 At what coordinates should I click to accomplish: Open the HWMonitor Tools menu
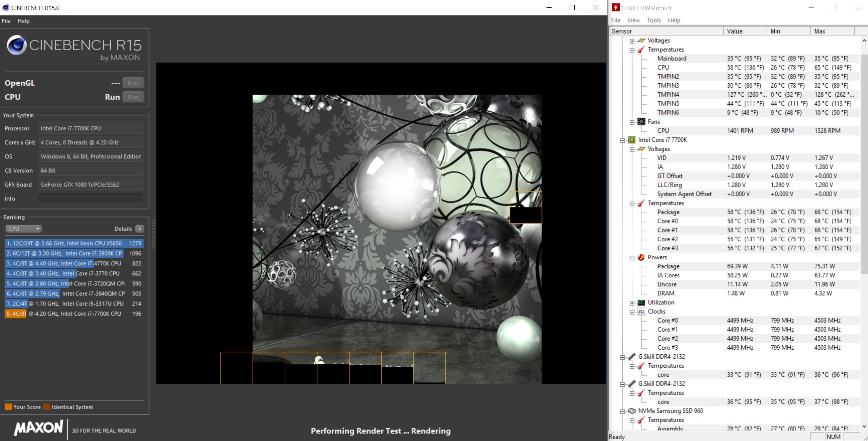click(653, 20)
